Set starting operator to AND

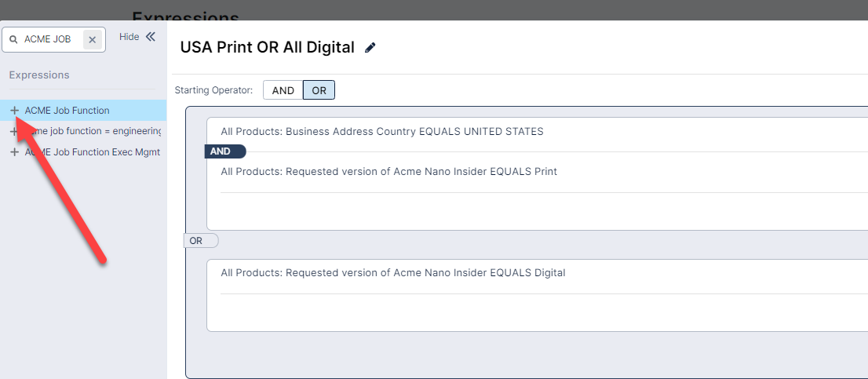[283, 90]
